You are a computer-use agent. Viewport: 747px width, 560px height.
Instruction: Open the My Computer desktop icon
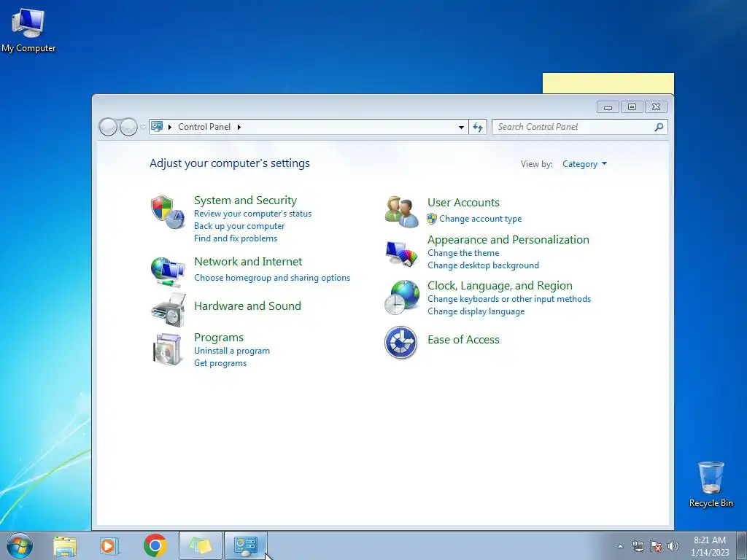click(28, 31)
